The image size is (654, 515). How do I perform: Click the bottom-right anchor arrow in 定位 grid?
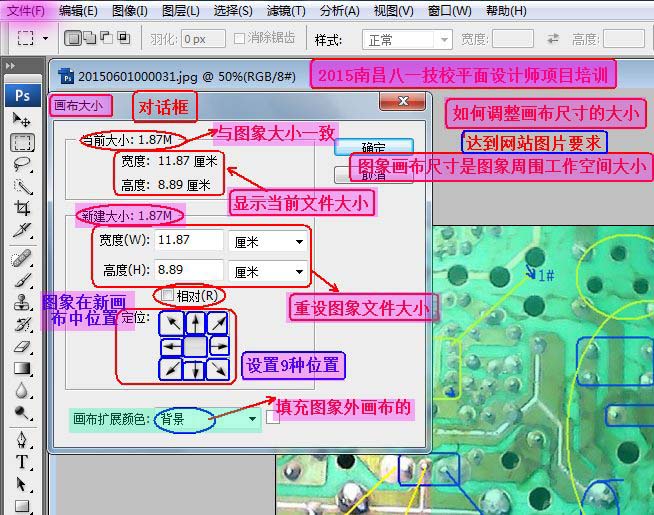pyautogui.click(x=219, y=370)
